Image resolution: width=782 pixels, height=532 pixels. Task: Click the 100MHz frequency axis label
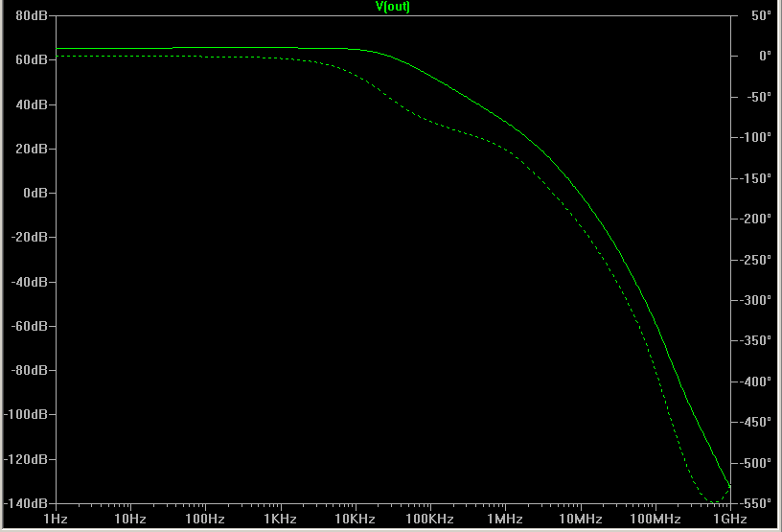655,519
